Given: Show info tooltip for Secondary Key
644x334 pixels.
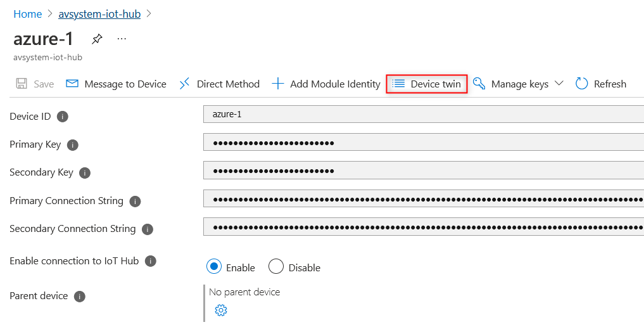Looking at the screenshot, I should coord(85,173).
